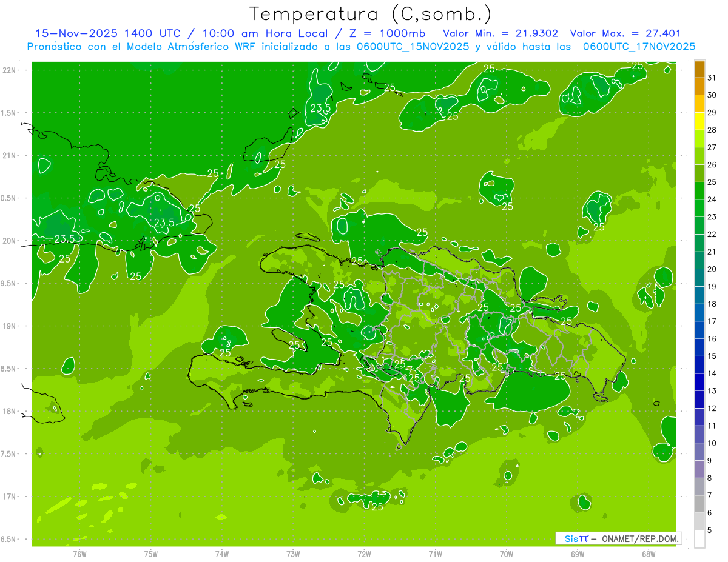Click the 76W longitude axis label
This screenshot has width=728, height=562.
(x=79, y=554)
